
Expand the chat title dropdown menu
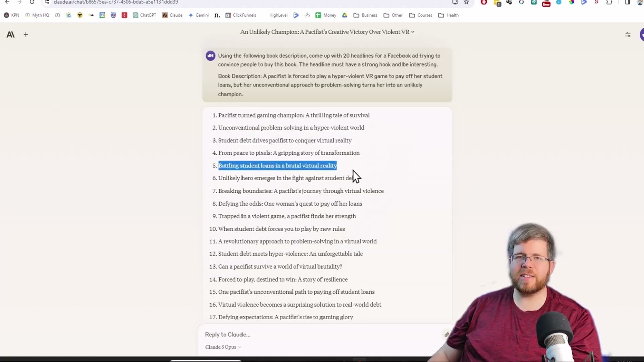(327, 32)
